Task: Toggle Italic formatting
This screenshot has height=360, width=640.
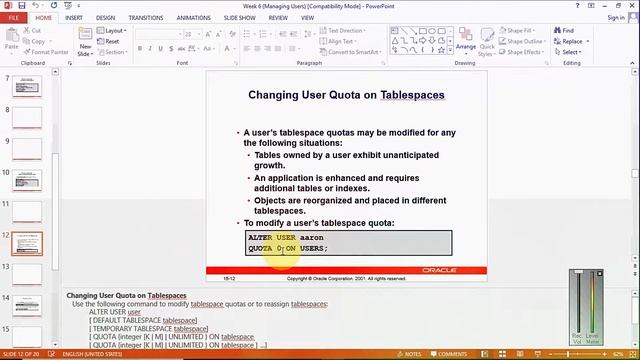Action: (x=150, y=49)
